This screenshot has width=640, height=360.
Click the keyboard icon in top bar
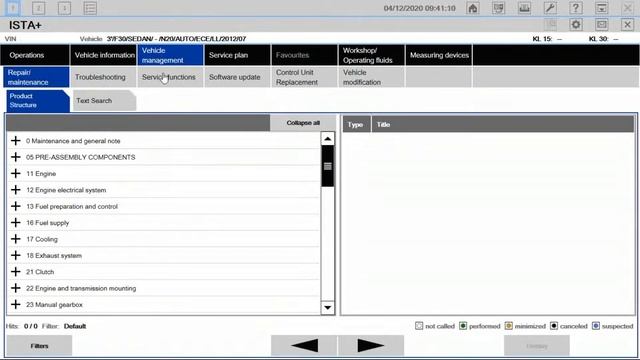[524, 8]
